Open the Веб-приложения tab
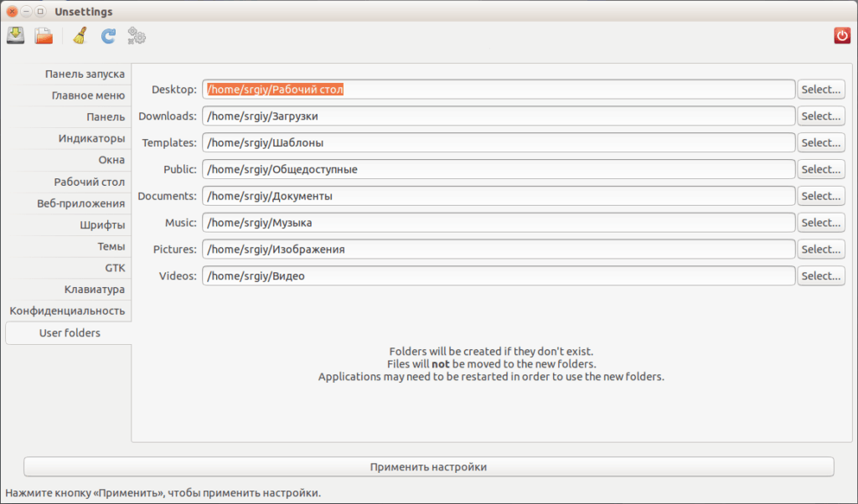The height and width of the screenshot is (504, 858). 69,203
